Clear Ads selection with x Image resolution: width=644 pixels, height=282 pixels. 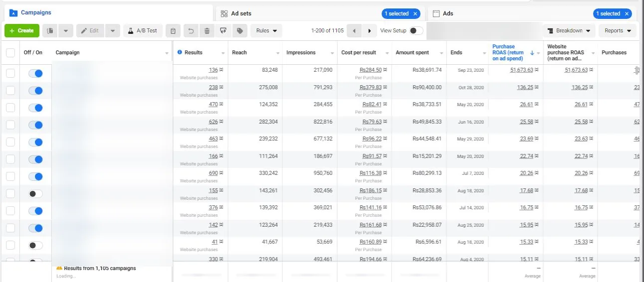[627, 13]
